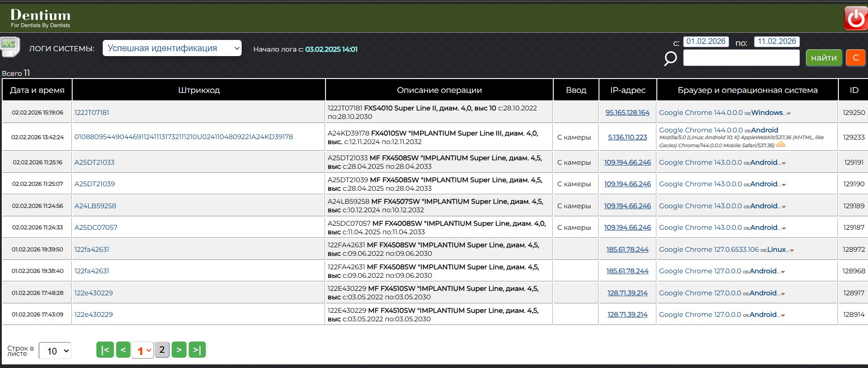Viewport: 868px width, 368px height.
Task: Click 'Google Chrome 144.0.0.0 os:Windows' browser entry
Action: pos(722,112)
